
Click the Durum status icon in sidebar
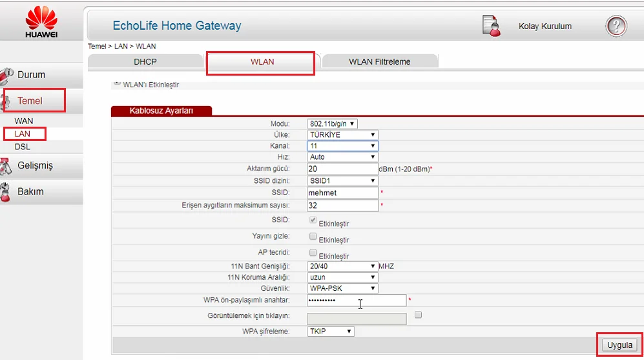(x=6, y=76)
